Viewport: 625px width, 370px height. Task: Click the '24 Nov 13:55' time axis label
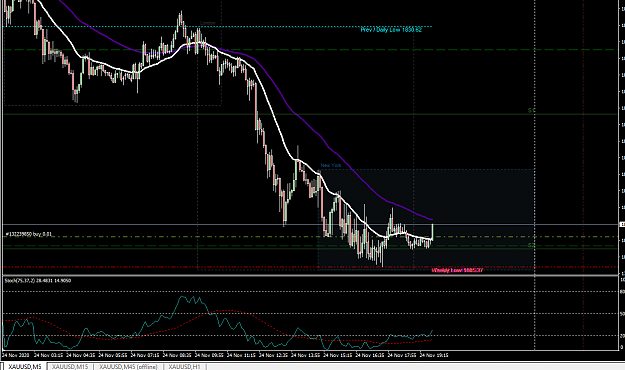tap(306, 355)
